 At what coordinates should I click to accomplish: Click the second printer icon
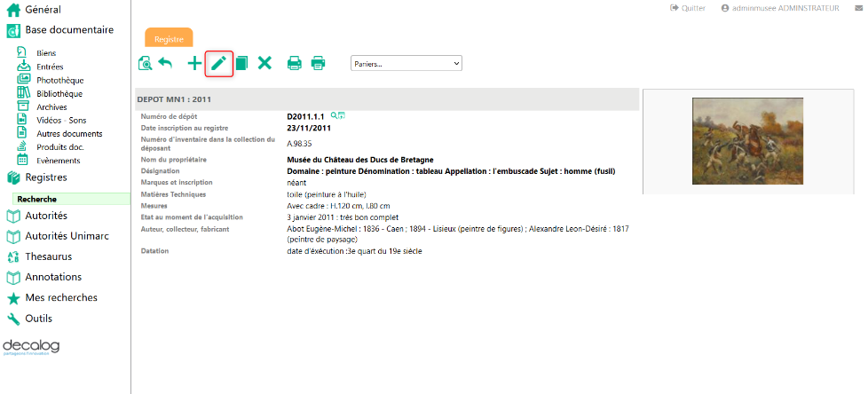[318, 63]
